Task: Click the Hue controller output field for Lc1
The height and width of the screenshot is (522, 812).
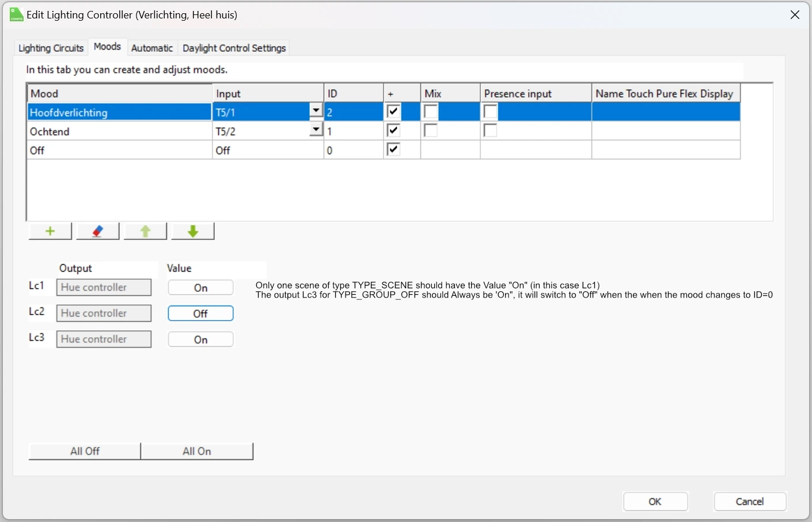Action: click(x=104, y=287)
